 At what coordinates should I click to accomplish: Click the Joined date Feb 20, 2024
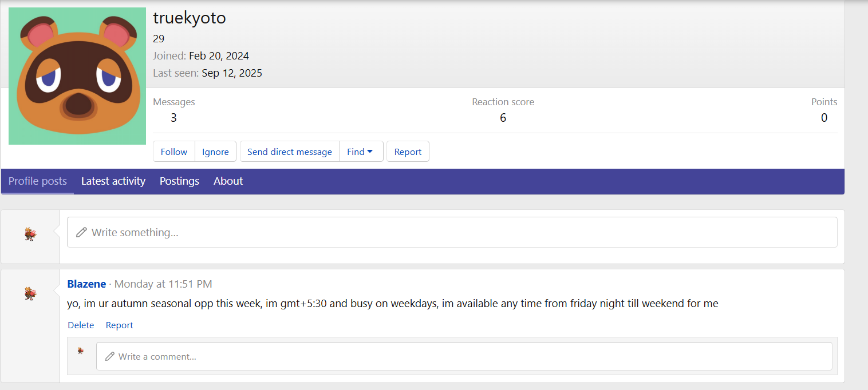click(219, 55)
